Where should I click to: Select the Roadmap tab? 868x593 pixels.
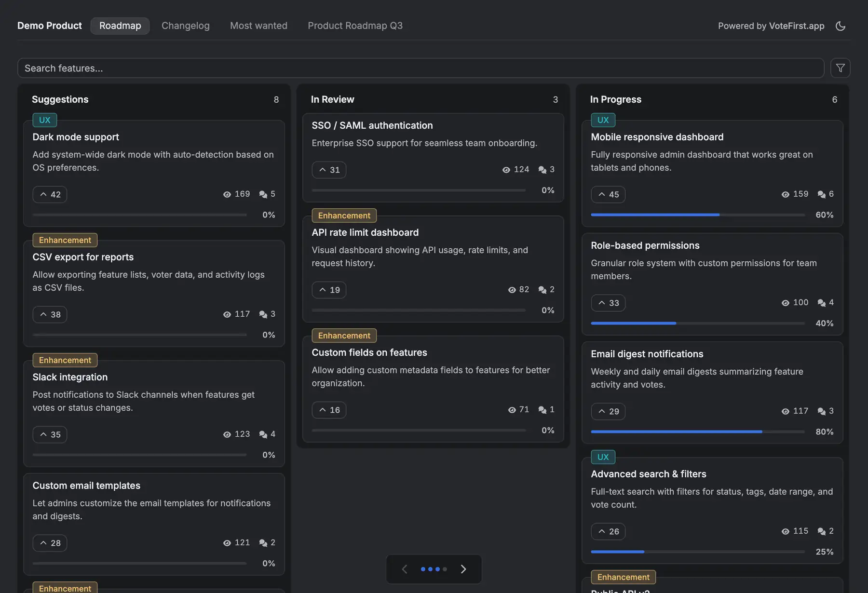120,26
